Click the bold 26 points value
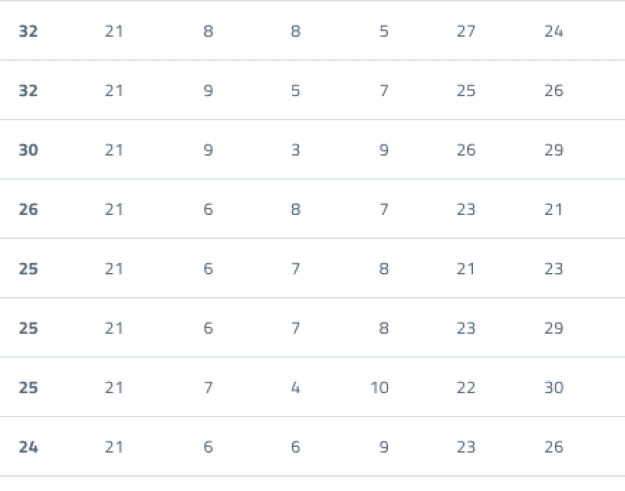Viewport: 625px width, 491px height. pos(28,209)
